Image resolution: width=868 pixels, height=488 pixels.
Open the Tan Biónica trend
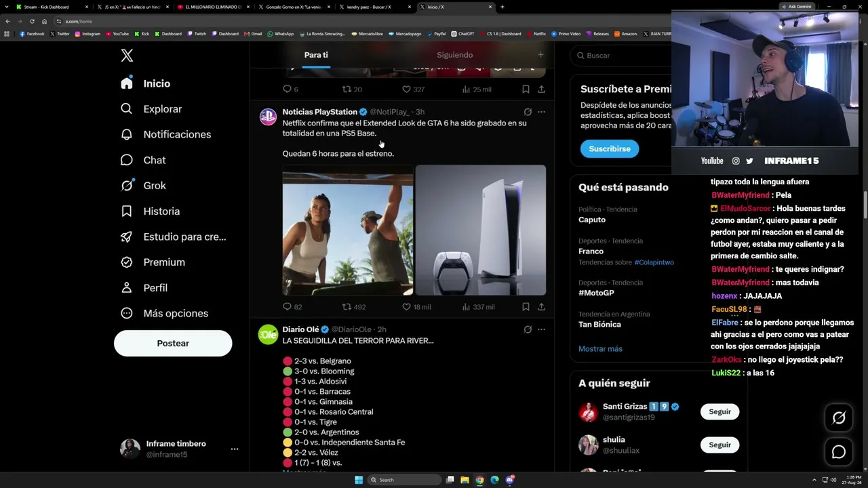[599, 325]
